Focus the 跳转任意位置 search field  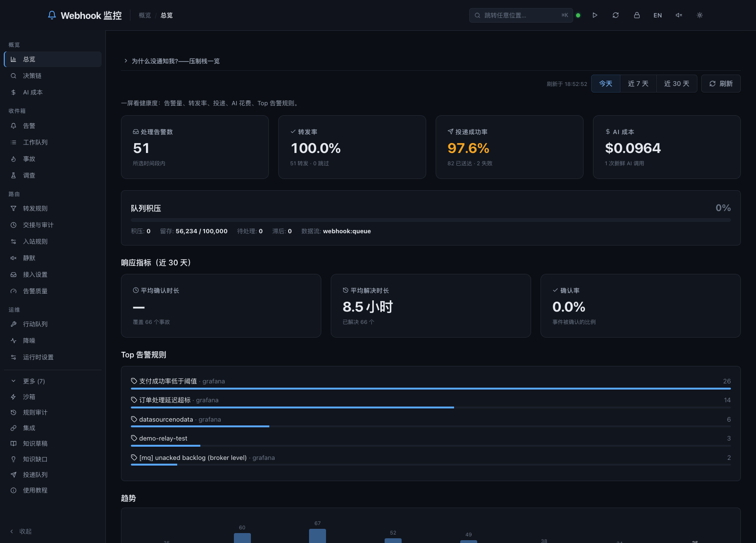pos(521,15)
